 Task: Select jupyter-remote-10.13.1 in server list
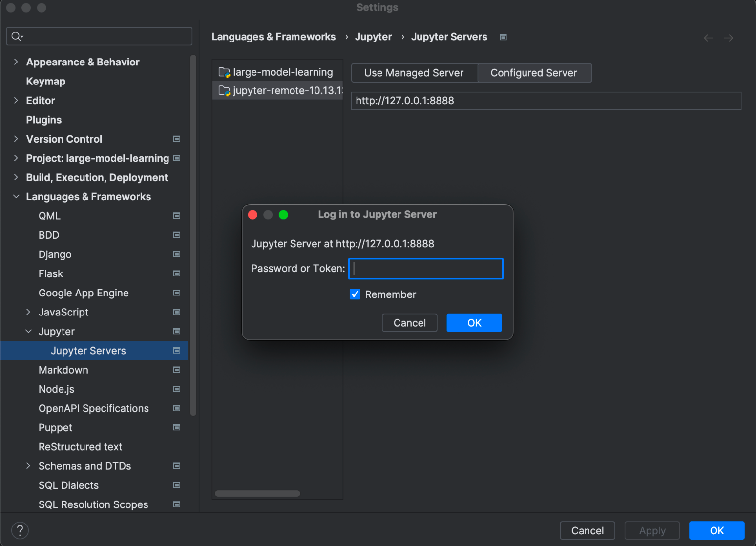278,91
